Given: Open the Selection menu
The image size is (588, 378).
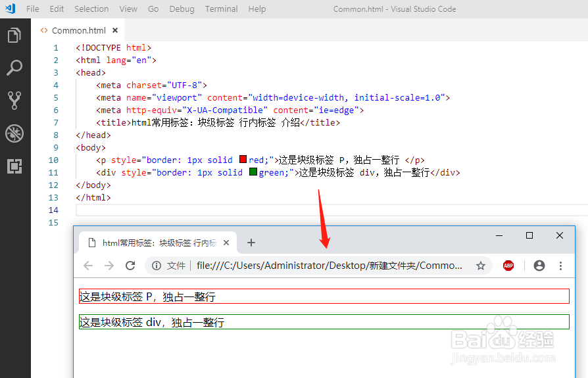Looking at the screenshot, I should (91, 9).
